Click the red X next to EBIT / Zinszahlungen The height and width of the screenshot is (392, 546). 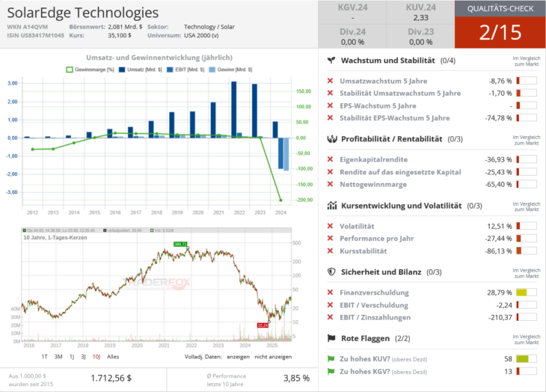(x=330, y=317)
